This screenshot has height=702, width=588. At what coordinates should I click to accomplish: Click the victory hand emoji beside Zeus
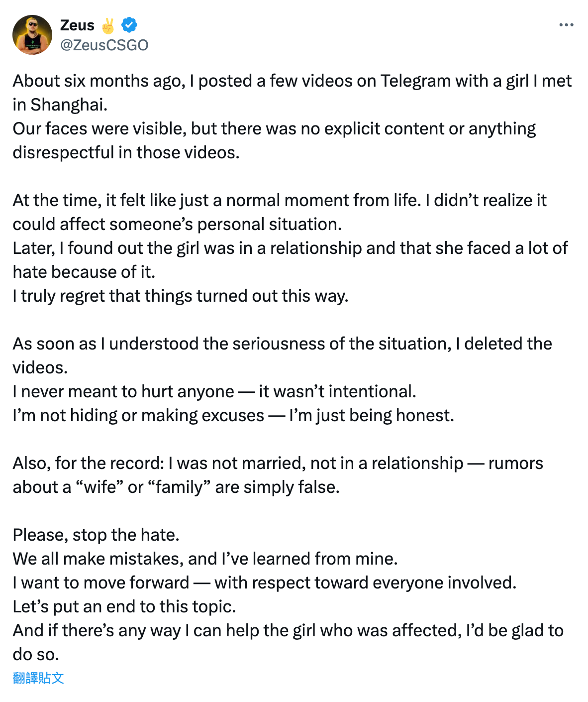[108, 25]
